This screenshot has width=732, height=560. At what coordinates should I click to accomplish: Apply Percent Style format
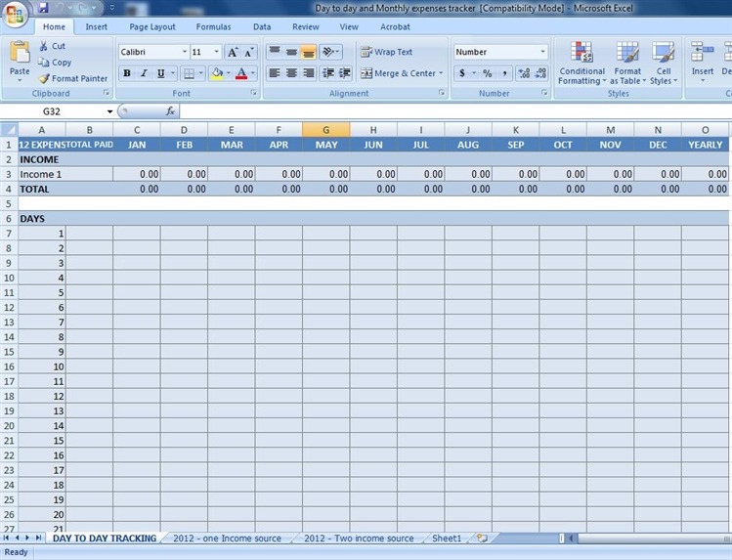coord(488,73)
